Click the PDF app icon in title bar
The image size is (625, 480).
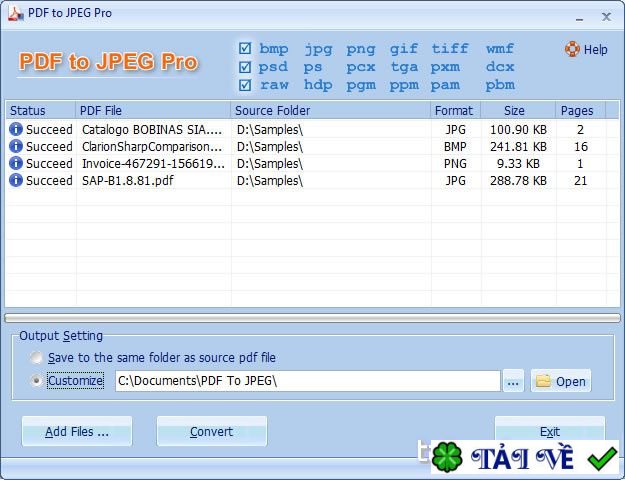point(16,13)
